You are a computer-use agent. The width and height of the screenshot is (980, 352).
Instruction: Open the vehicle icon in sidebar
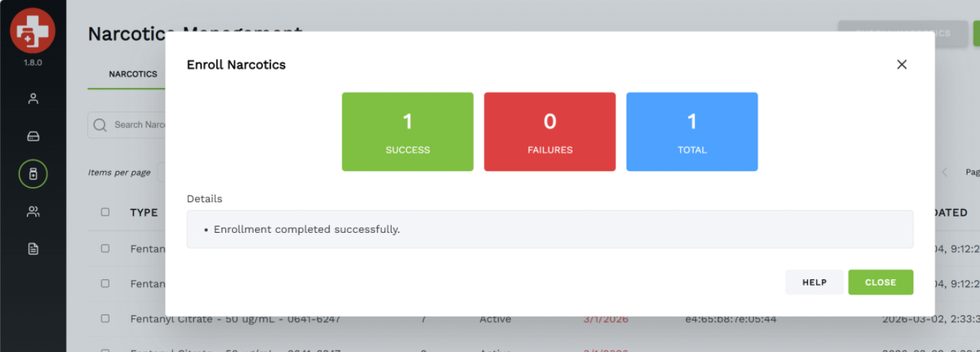tap(33, 137)
